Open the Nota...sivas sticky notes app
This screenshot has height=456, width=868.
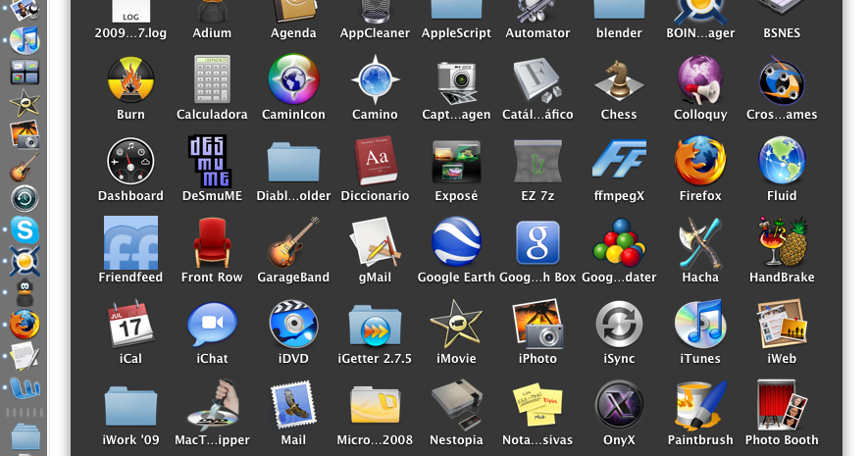[537, 405]
